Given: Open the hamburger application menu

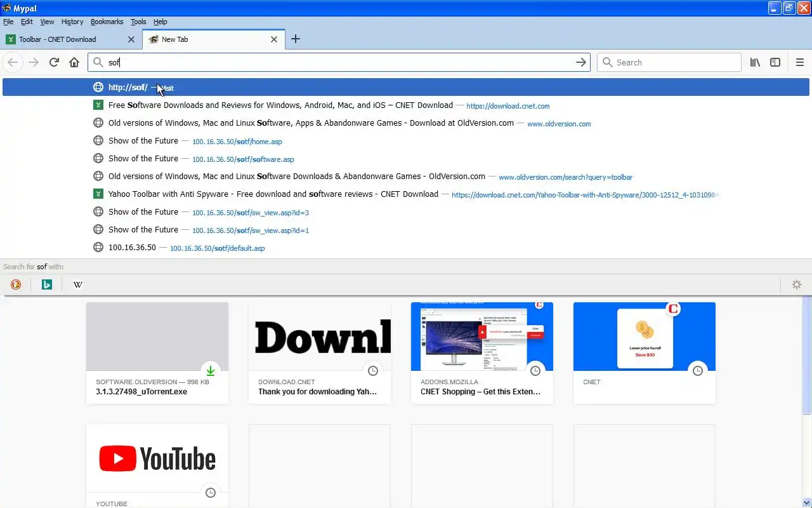Looking at the screenshot, I should [x=799, y=62].
